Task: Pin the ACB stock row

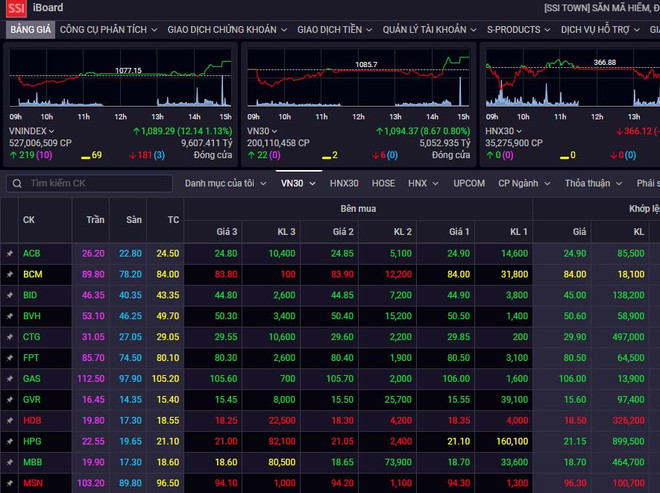Action: pos(9,254)
